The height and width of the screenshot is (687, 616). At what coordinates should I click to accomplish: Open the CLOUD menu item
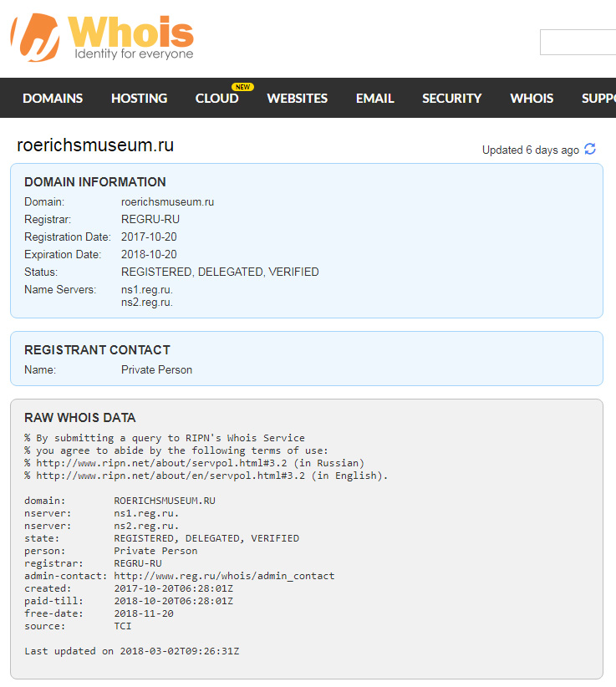pyautogui.click(x=216, y=98)
